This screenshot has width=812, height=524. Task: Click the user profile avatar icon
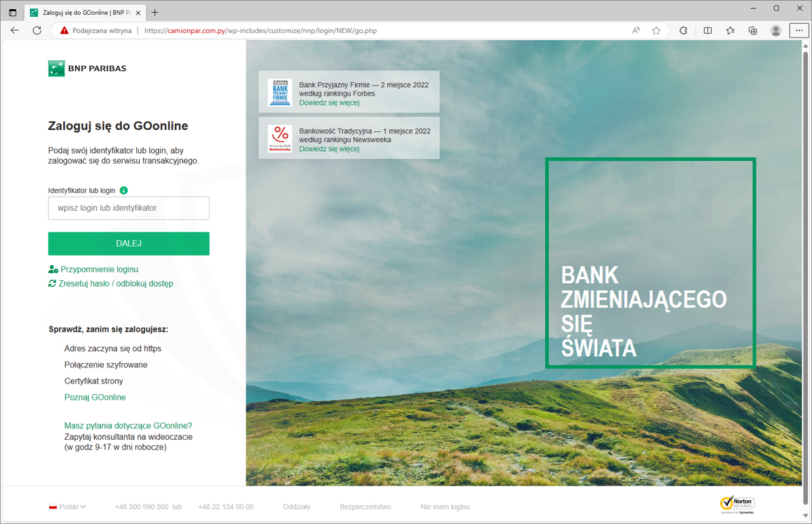[776, 31]
